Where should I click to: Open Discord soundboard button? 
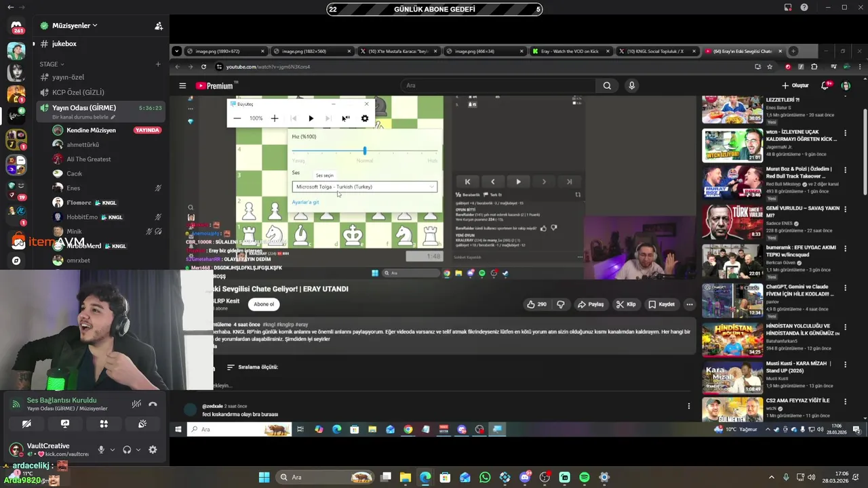[142, 424]
